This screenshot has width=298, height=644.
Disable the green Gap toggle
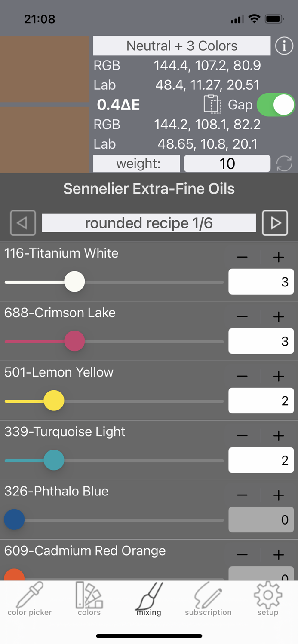[276, 104]
